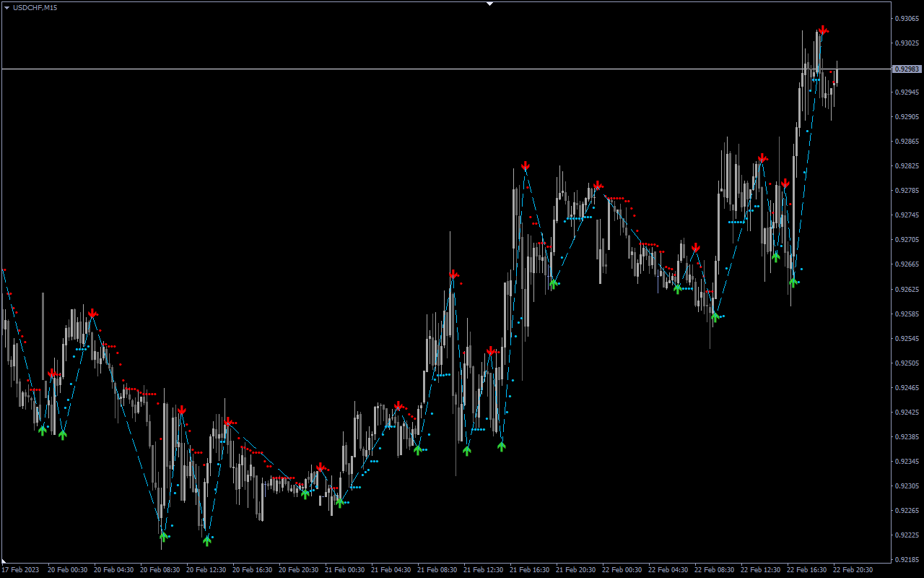Click the small arrow icon in the bottom-left corner

[4, 561]
